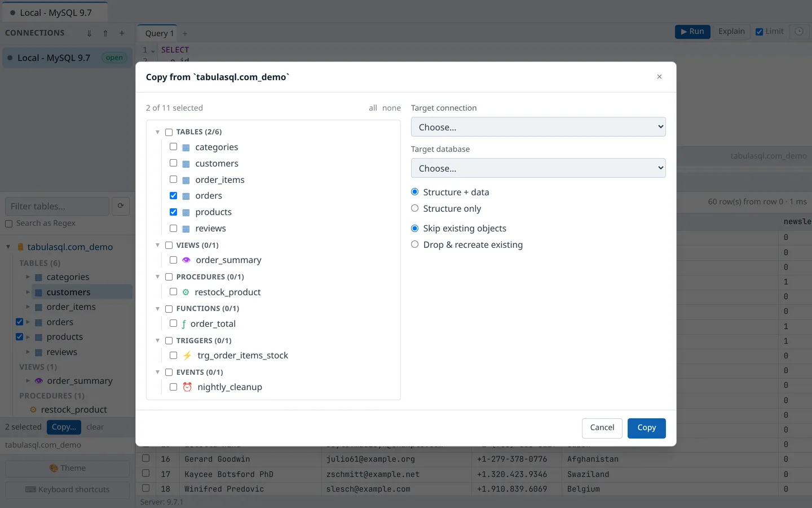Open the Theme button in sidebar
The height and width of the screenshot is (508, 812).
click(x=68, y=468)
